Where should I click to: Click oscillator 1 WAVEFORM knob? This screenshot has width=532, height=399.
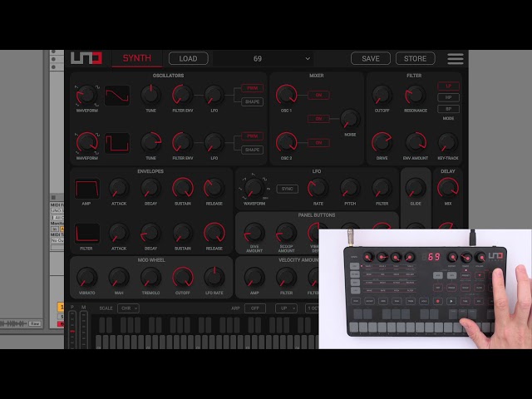pos(86,95)
